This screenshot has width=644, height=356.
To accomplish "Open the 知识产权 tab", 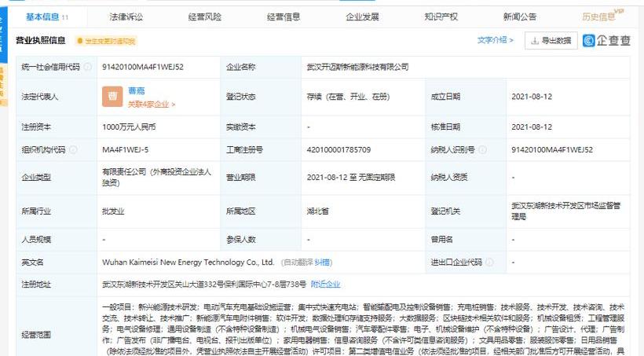I will click(x=441, y=17).
